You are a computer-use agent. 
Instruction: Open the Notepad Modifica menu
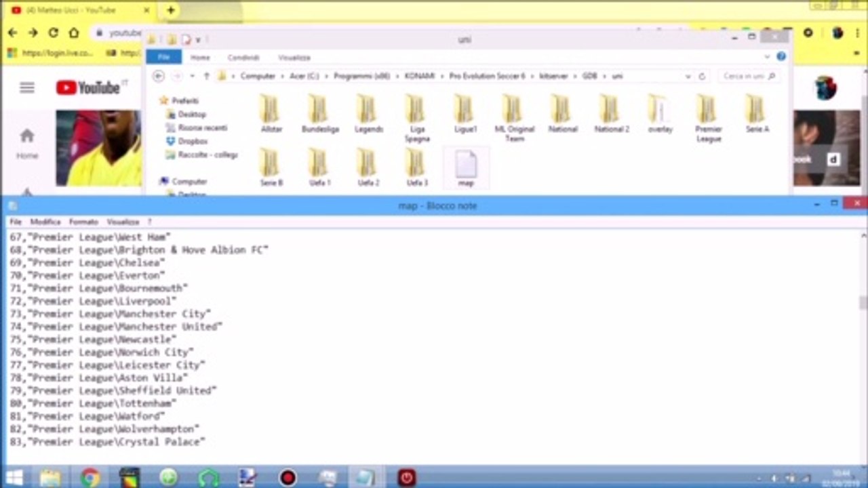45,222
